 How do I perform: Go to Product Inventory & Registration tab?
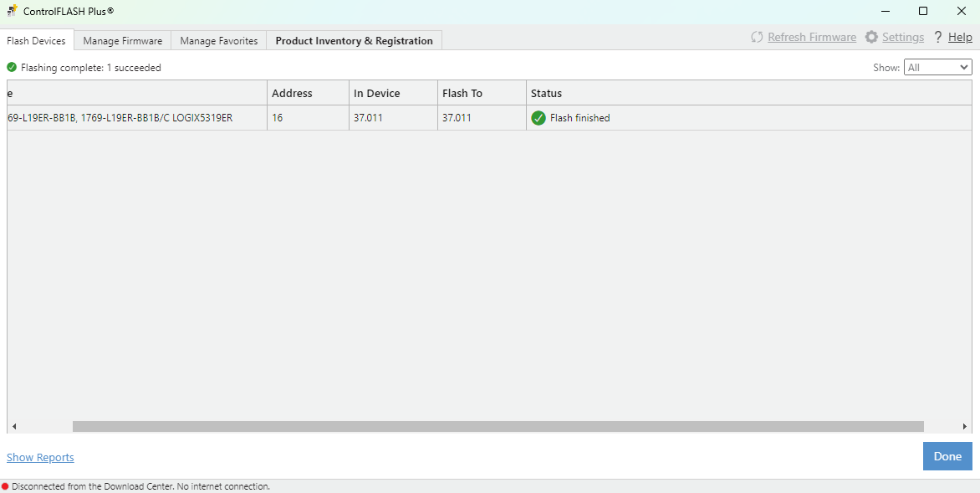click(x=354, y=41)
